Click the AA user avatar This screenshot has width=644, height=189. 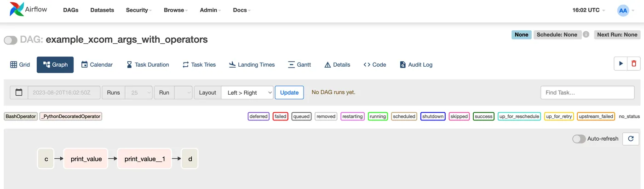[623, 10]
